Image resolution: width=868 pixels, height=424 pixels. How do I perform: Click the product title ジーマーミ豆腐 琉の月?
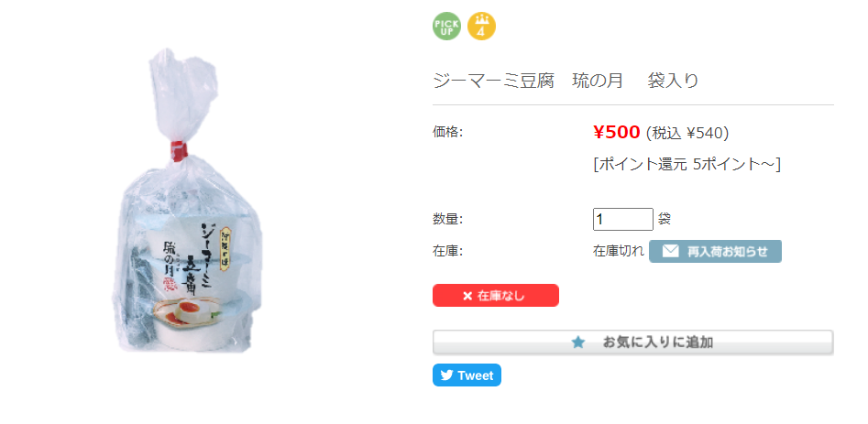(x=566, y=81)
